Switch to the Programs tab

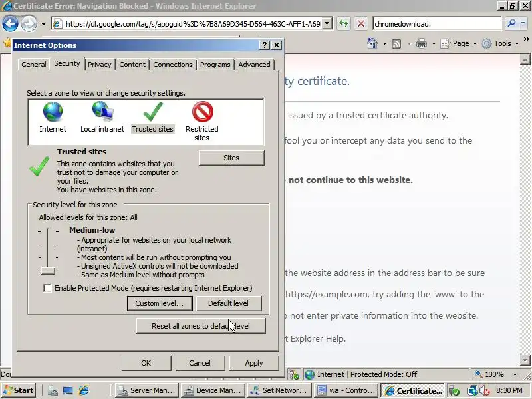click(x=215, y=65)
